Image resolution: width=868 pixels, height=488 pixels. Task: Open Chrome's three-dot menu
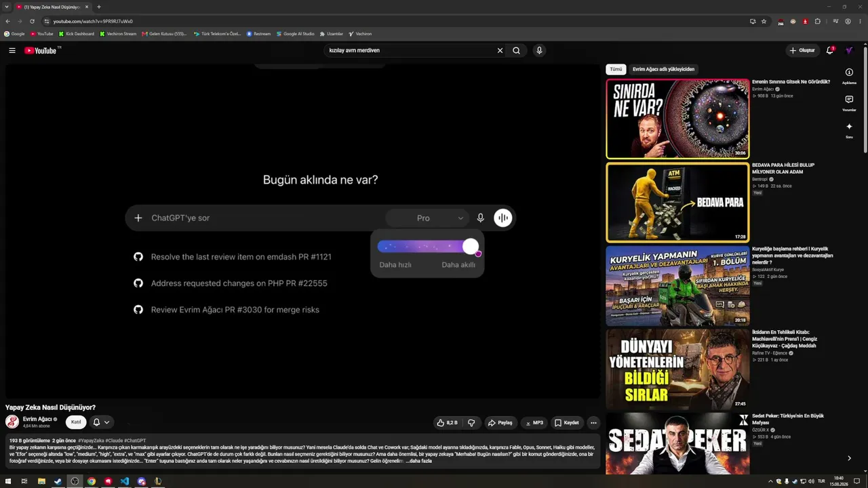[860, 21]
